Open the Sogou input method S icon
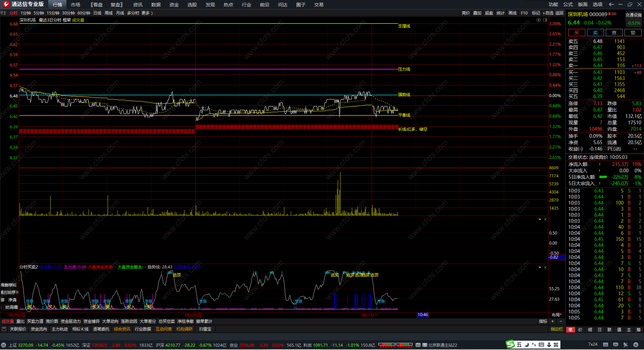644x350 pixels. tap(510, 344)
